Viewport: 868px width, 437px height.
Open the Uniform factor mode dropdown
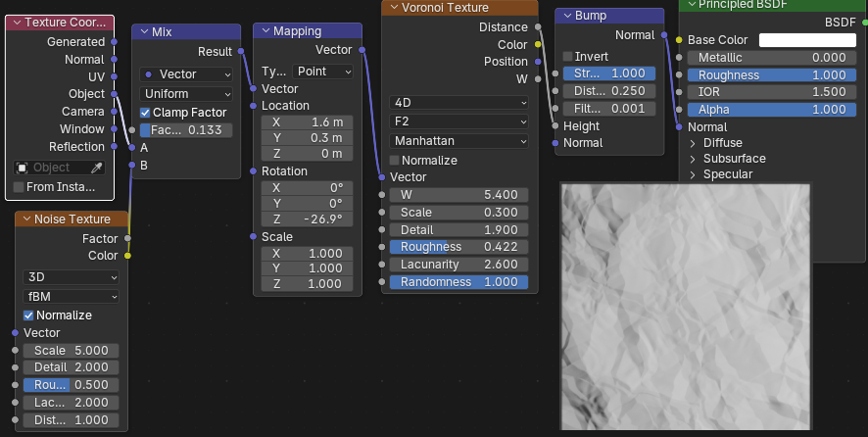pos(186,94)
